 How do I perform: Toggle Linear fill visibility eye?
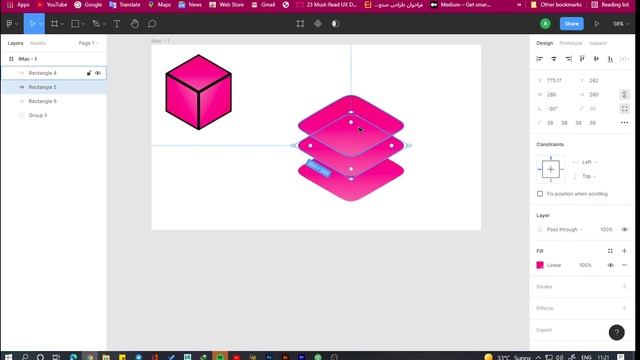610,265
